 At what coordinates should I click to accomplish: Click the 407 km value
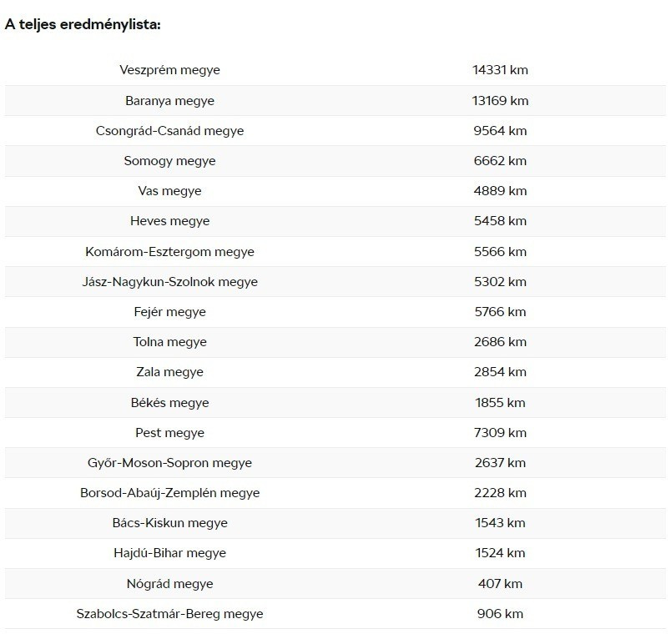click(x=500, y=584)
